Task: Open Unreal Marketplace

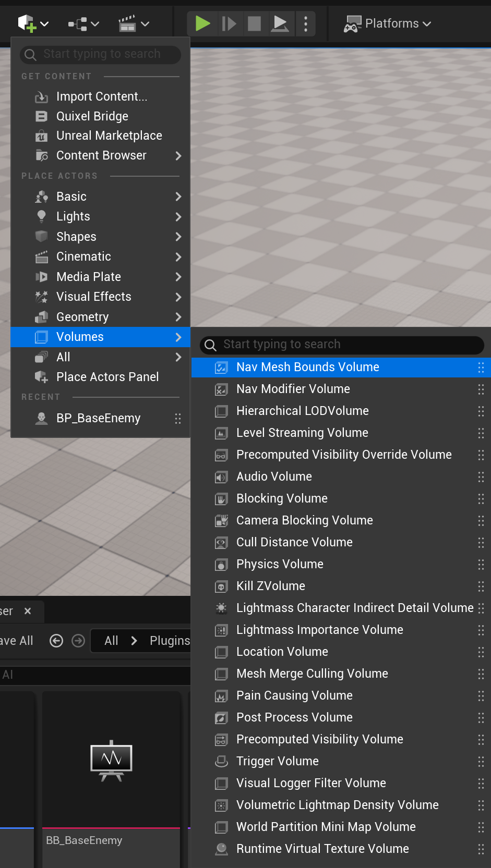Action: coord(100,136)
